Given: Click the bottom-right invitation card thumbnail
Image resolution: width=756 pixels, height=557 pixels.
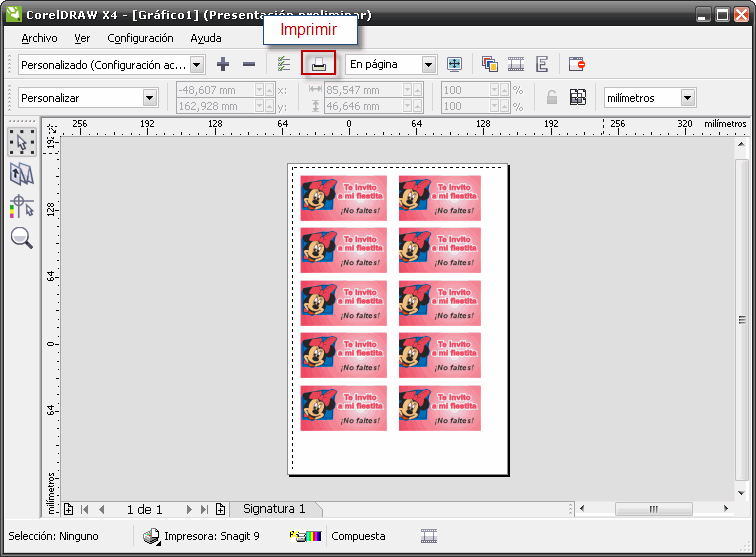Looking at the screenshot, I should (x=440, y=408).
